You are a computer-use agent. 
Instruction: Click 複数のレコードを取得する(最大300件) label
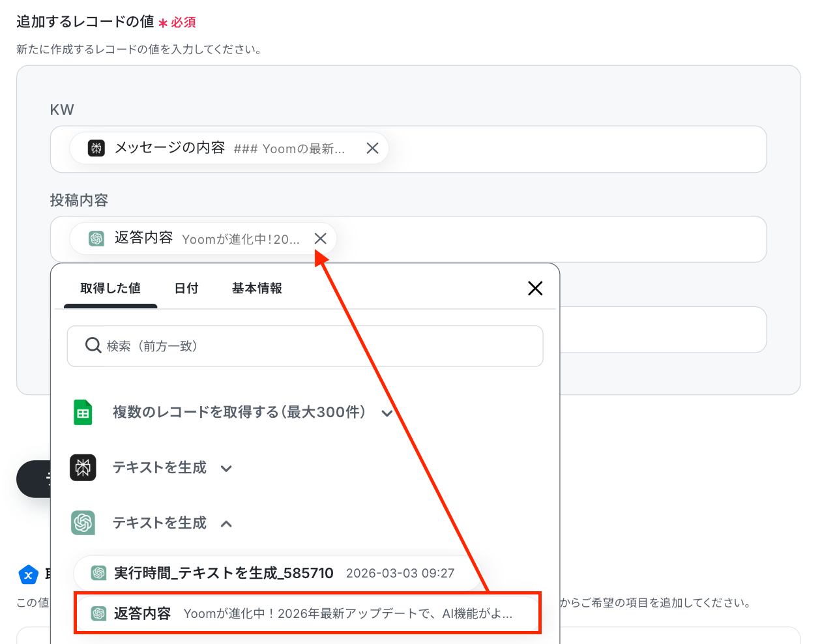tap(239, 412)
